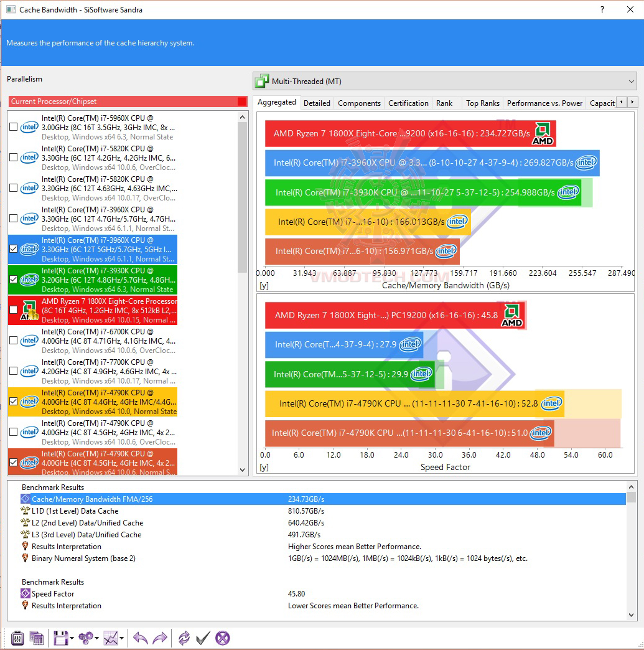Uncheck the yellow i7-4790K 4.4GHz checkbox
Screen dimensions: 644x650
coord(13,402)
